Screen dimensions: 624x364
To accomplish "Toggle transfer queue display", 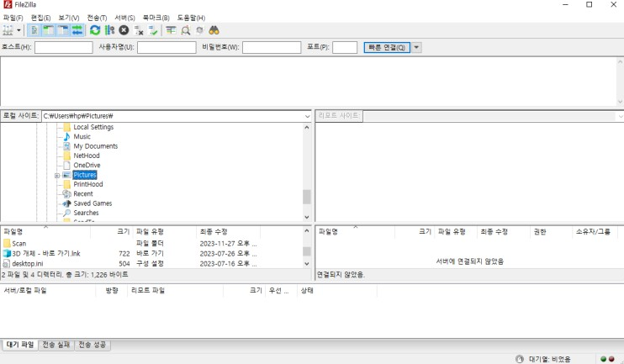I will tap(77, 30).
